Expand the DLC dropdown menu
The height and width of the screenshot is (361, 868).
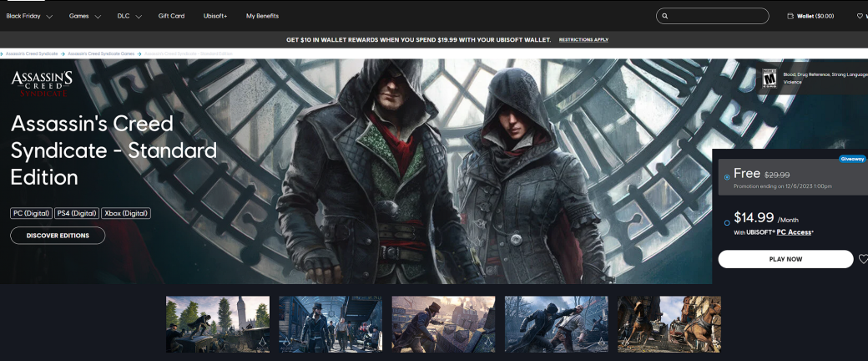pos(129,16)
